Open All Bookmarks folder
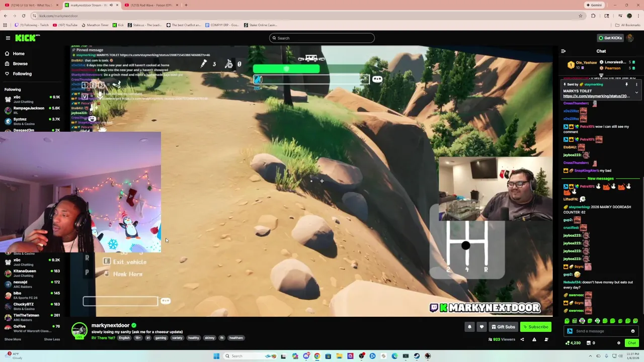The height and width of the screenshot is (362, 644). (627, 25)
